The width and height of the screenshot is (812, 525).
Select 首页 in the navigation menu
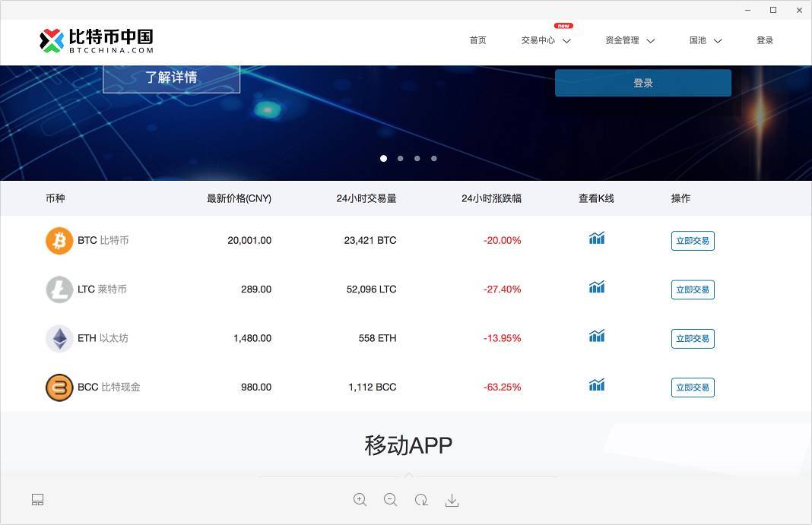[x=477, y=40]
